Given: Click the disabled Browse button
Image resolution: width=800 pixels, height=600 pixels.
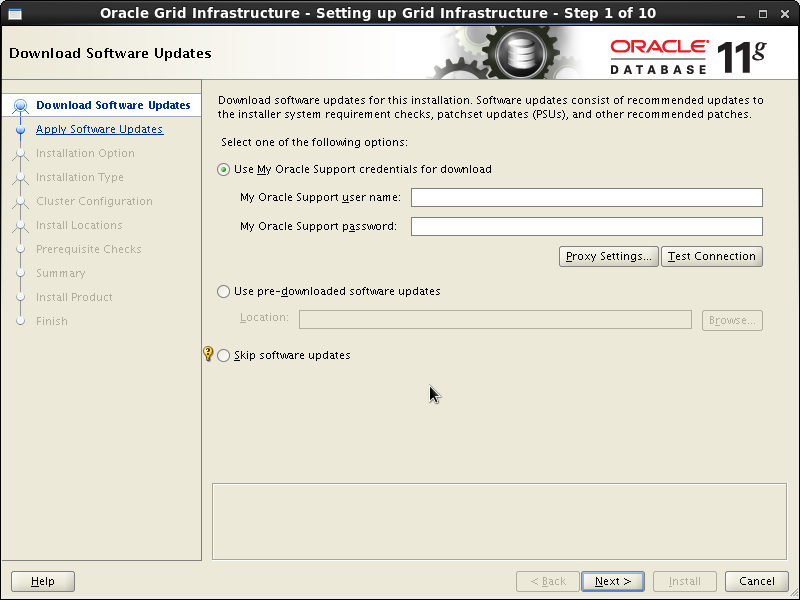Looking at the screenshot, I should tap(732, 320).
